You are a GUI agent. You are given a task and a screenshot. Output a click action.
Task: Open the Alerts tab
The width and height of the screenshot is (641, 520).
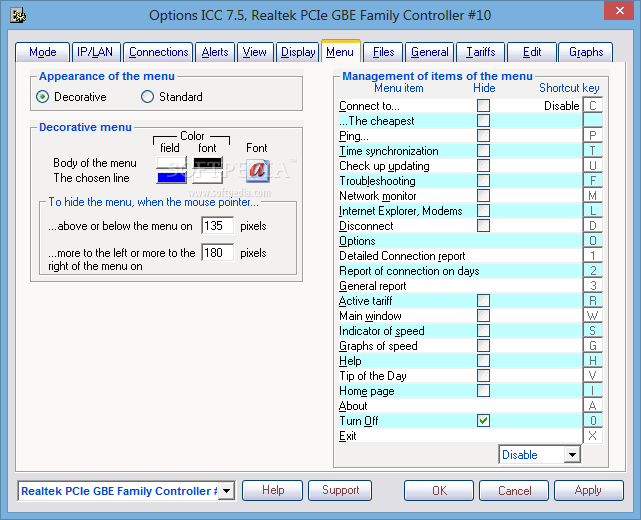[215, 52]
